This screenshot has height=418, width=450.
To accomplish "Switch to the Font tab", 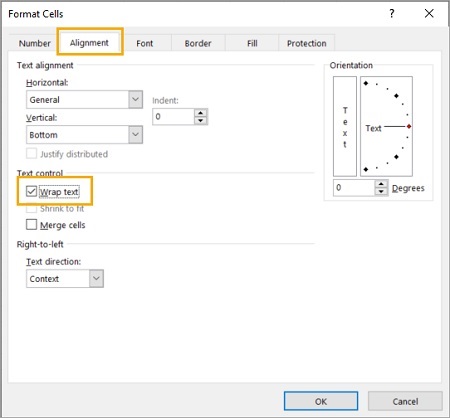I will [145, 43].
